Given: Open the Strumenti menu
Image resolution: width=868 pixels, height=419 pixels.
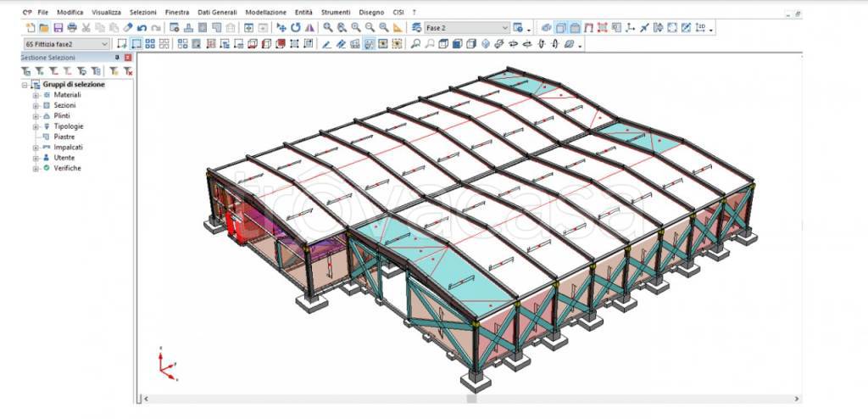Looking at the screenshot, I should [x=336, y=12].
